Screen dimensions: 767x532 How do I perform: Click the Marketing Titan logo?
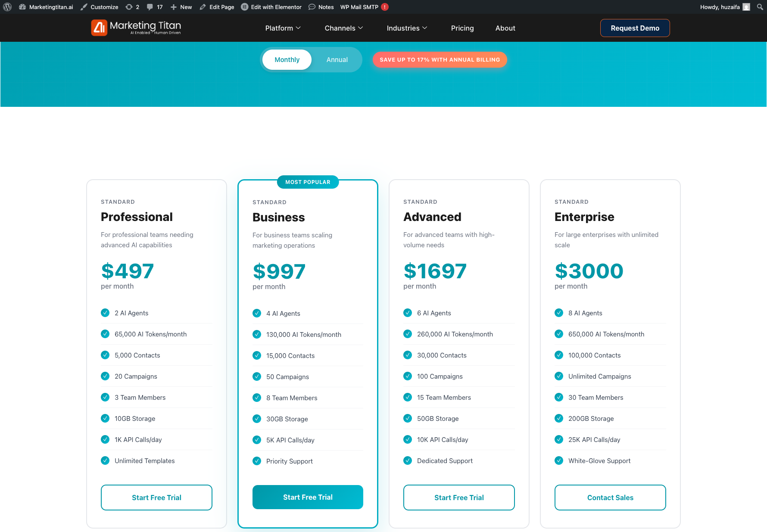136,28
